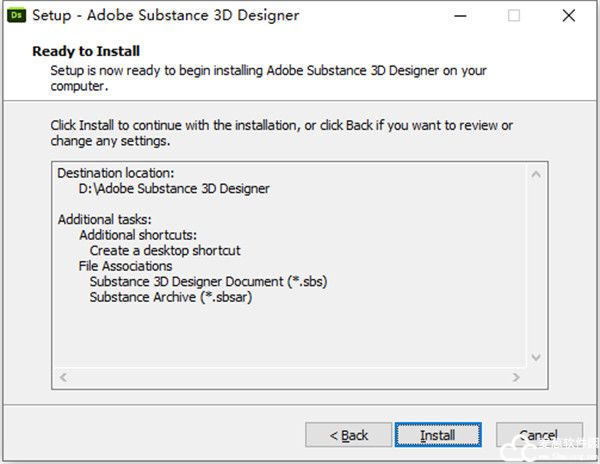Viewport: 600px width, 464px height.
Task: Click the D:\Adobe Substance 3D Designer path line
Action: 173,188
